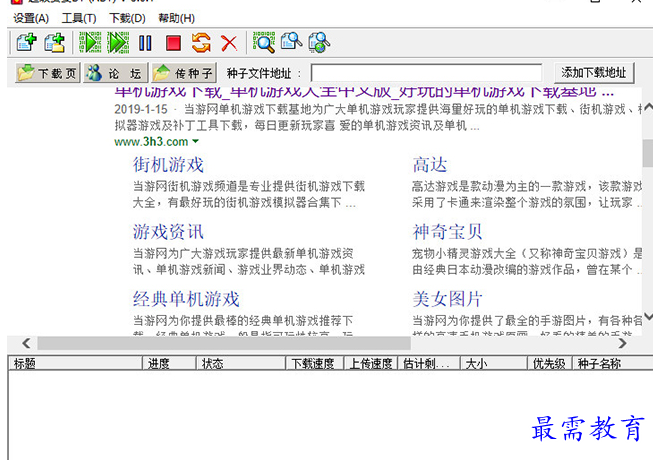Sort by the 标题 column header
This screenshot has width=653, height=460.
click(75, 363)
